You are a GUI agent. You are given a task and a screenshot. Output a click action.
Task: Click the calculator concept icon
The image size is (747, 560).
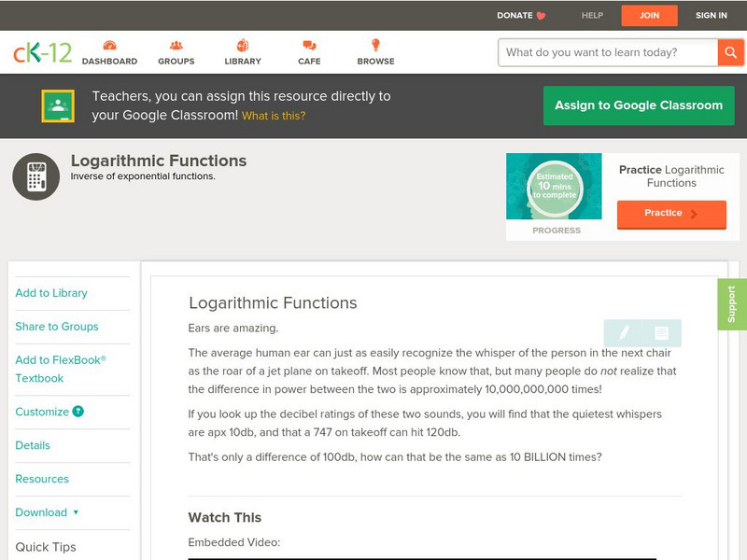click(x=36, y=176)
